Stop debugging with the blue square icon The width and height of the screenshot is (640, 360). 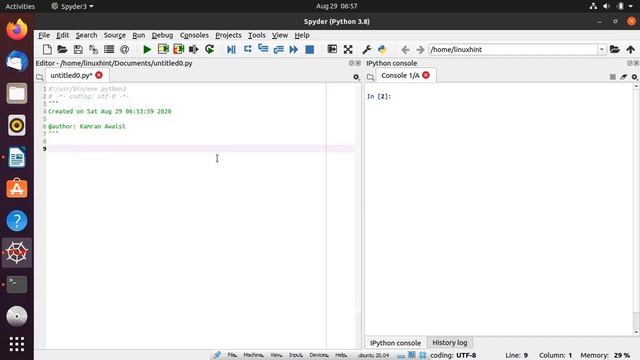(x=309, y=49)
